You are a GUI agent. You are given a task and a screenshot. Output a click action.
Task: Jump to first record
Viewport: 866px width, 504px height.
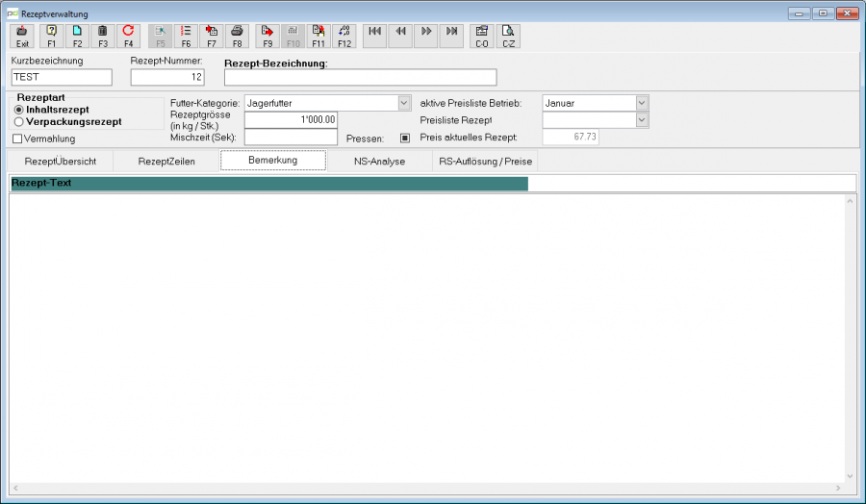(x=374, y=37)
